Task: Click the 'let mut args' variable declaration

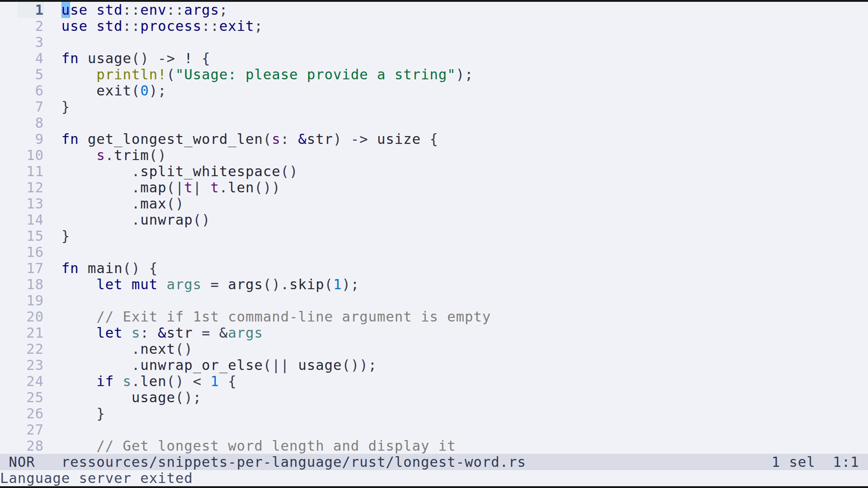Action: 149,285
